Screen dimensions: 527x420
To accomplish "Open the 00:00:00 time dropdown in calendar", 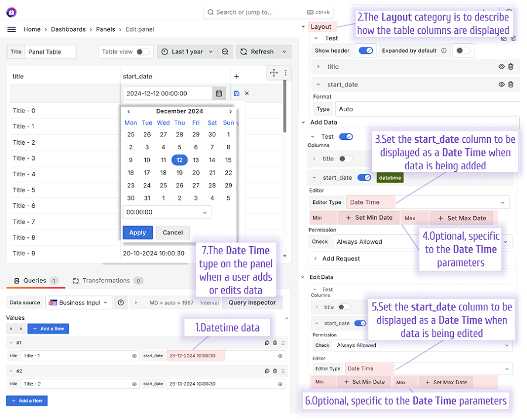I will pyautogui.click(x=167, y=212).
